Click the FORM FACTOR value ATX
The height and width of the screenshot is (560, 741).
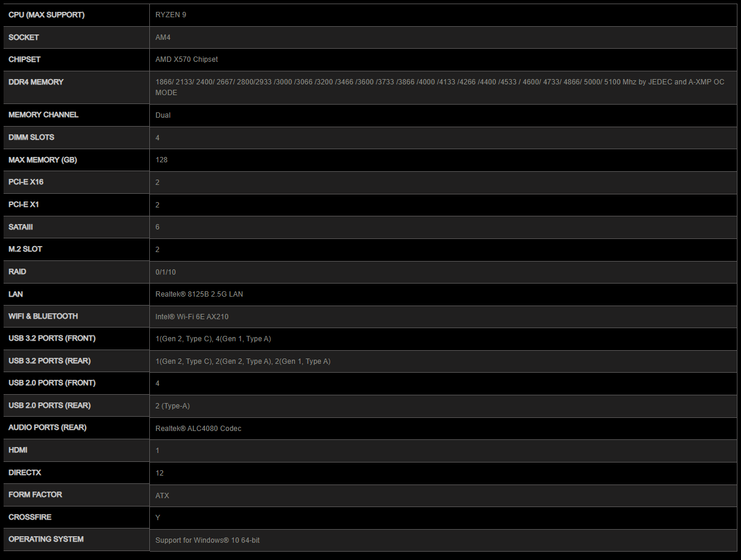click(x=162, y=496)
